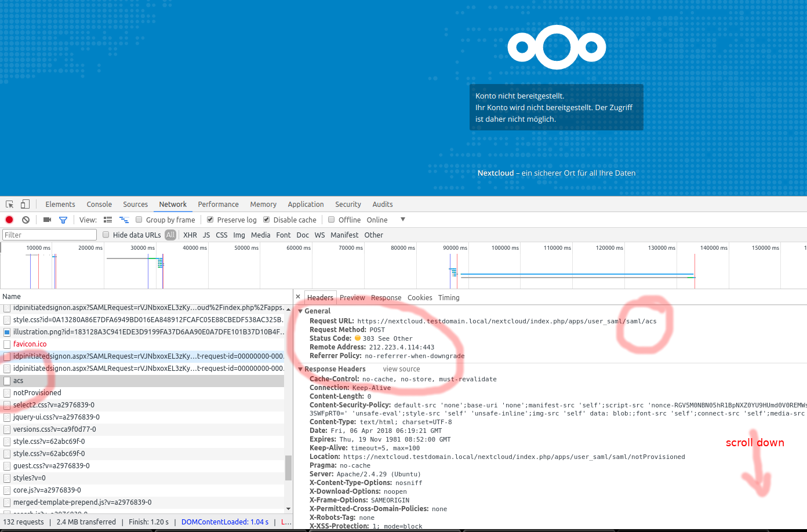Click file icon next to acs request
The height and width of the screenshot is (532, 807).
pyautogui.click(x=7, y=381)
